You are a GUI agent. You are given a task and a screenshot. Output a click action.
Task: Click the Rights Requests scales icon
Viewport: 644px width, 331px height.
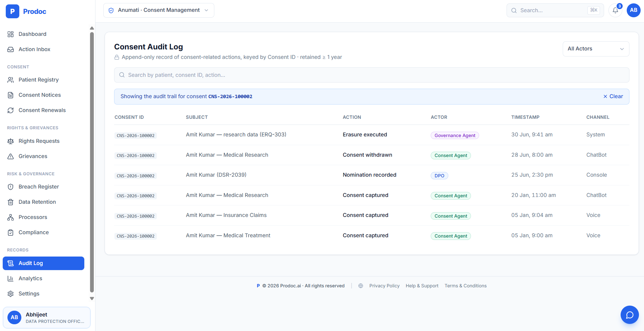(x=10, y=141)
